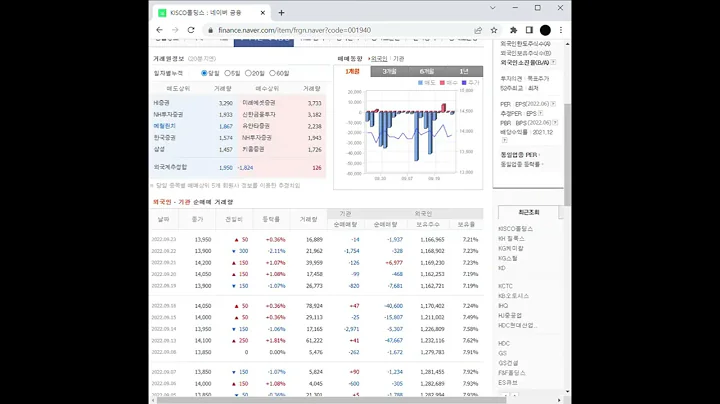Open 동일업종 등락률 link
The height and width of the screenshot is (404, 720).
point(522,164)
